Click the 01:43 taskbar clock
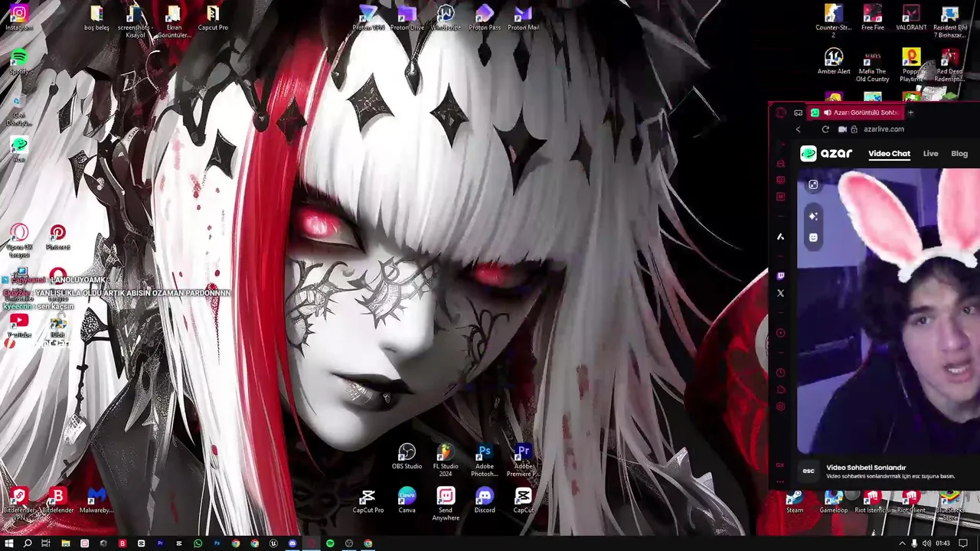The height and width of the screenshot is (551, 980). (x=943, y=543)
